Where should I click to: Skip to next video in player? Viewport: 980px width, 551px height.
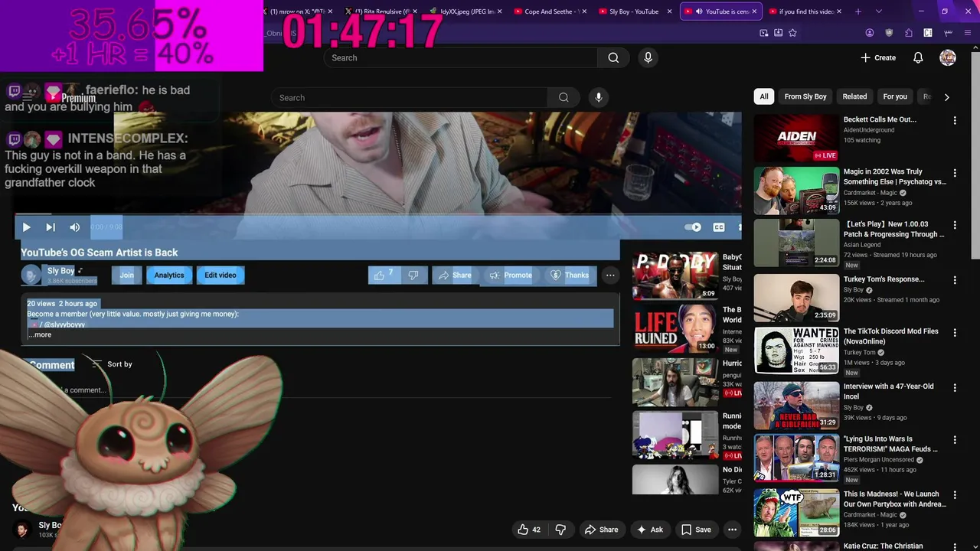[x=51, y=227]
